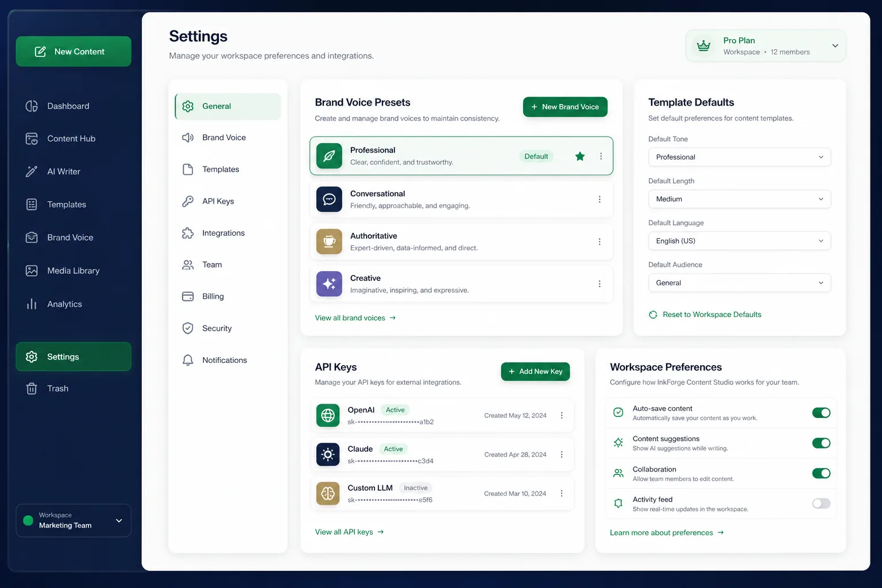Screen dimensions: 882x588
Task: Click the OpenAI Active status badge
Action: point(395,410)
